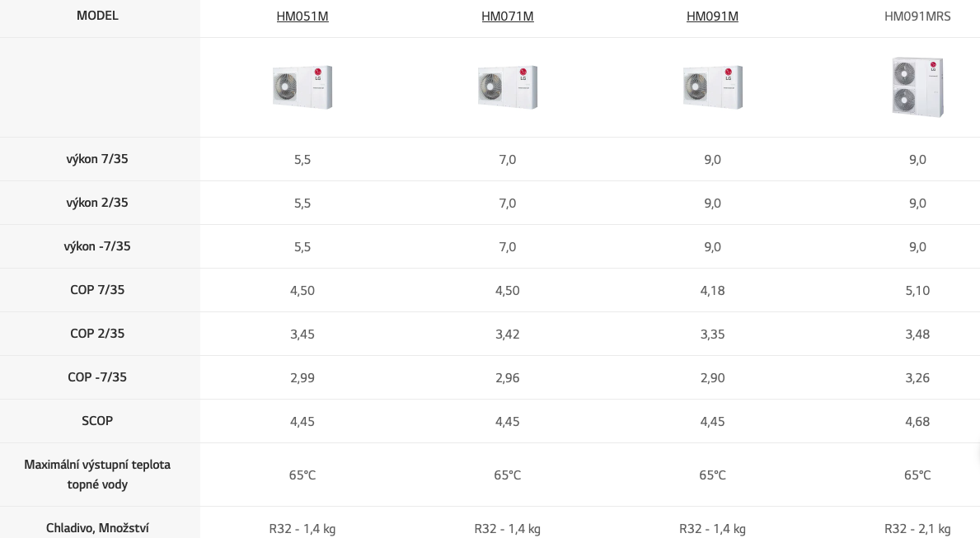Screen dimensions: 980x538
Task: Click the HM051M heat pump product image
Action: 302,87
